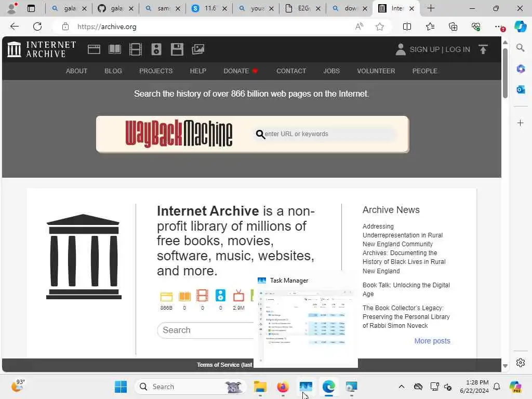This screenshot has height=399, width=532.
Task: Open sidebar settings gear icon
Action: [521, 363]
